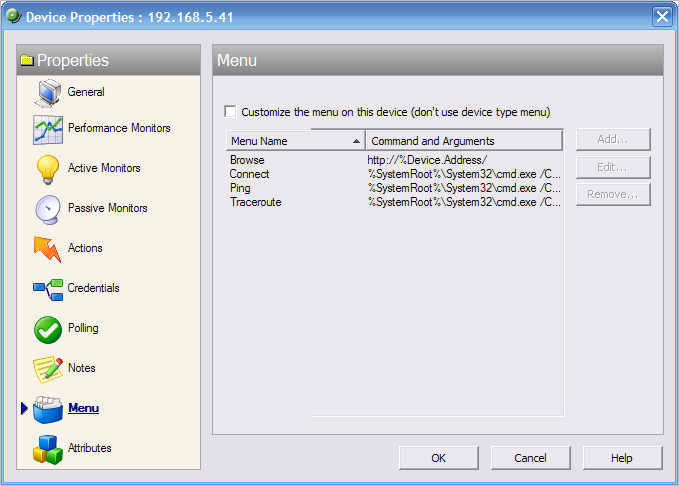Image resolution: width=679 pixels, height=486 pixels.
Task: Switch to Performance Monitors section label
Action: coord(119,128)
